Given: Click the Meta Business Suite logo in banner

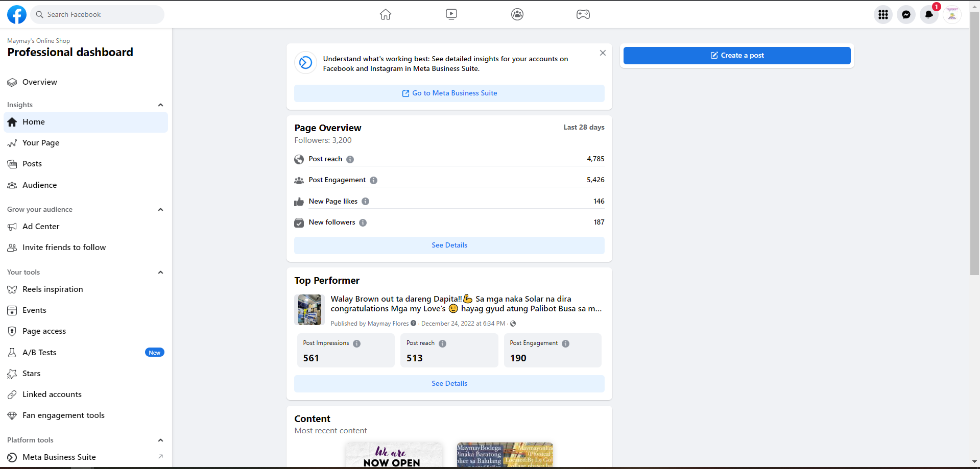Looking at the screenshot, I should point(305,63).
